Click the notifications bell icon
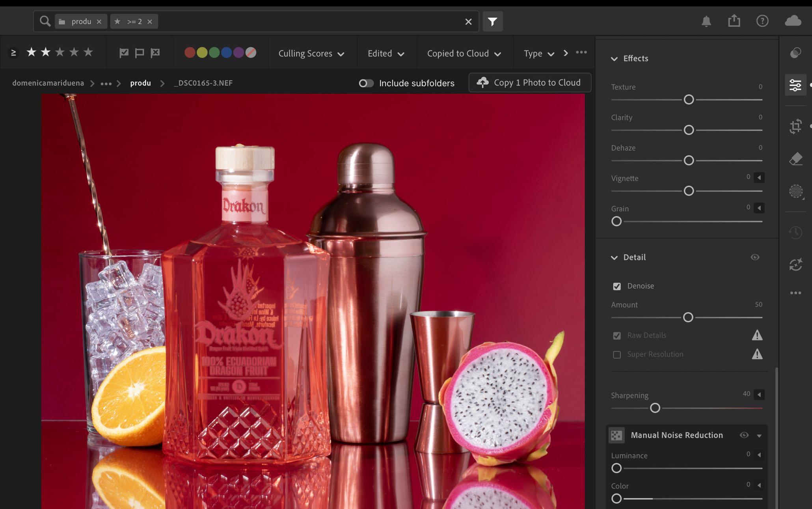This screenshot has height=509, width=812. click(x=706, y=21)
